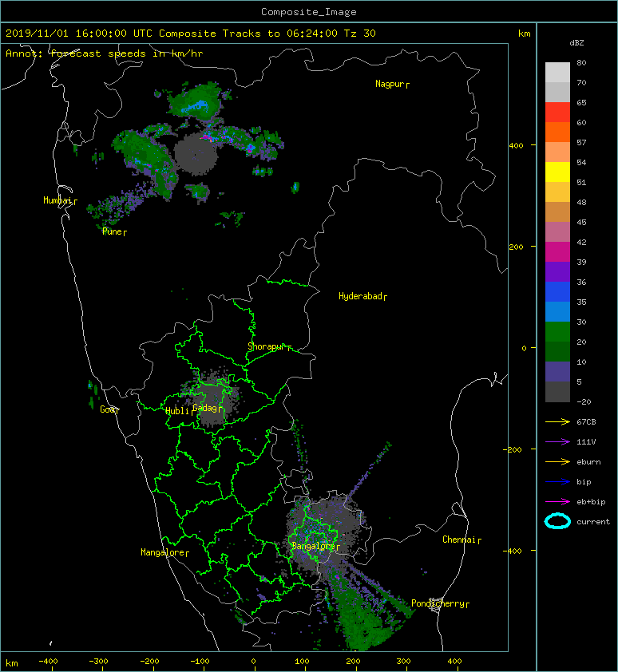Viewport: 618px width, 672px height.
Task: Click the Composite_Image title text
Action: pyautogui.click(x=309, y=12)
